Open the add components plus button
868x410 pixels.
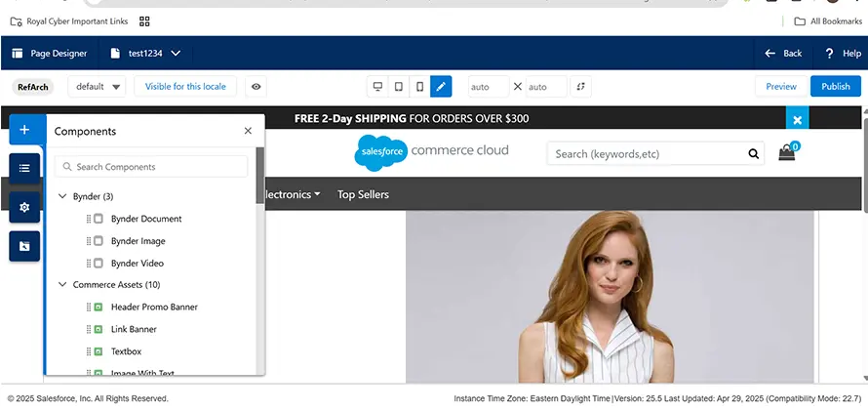(x=24, y=130)
